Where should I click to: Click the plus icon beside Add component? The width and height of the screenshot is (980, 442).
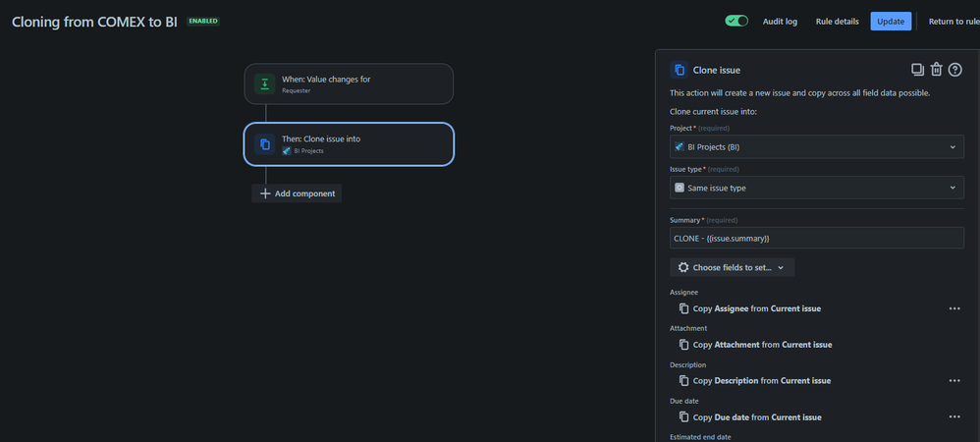pyautogui.click(x=265, y=193)
